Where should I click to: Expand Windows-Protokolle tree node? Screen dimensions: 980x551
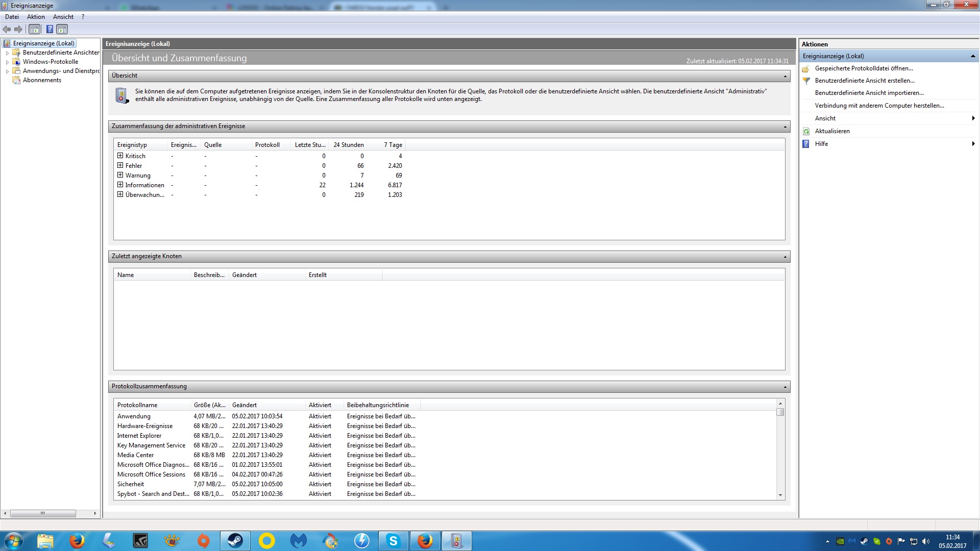pos(7,62)
